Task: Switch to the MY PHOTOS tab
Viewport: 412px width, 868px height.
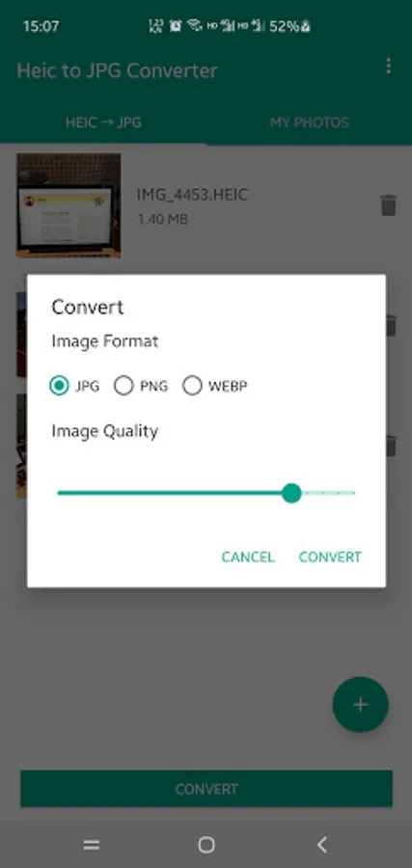Action: 310,122
